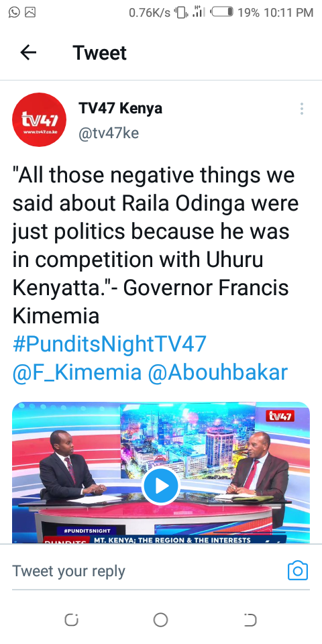Image resolution: width=322 pixels, height=644 pixels.
Task: Open TV47 Kenya account name
Action: 120,109
